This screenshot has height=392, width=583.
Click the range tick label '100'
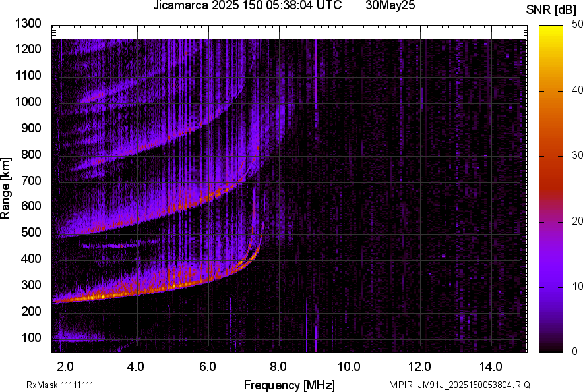pyautogui.click(x=31, y=337)
